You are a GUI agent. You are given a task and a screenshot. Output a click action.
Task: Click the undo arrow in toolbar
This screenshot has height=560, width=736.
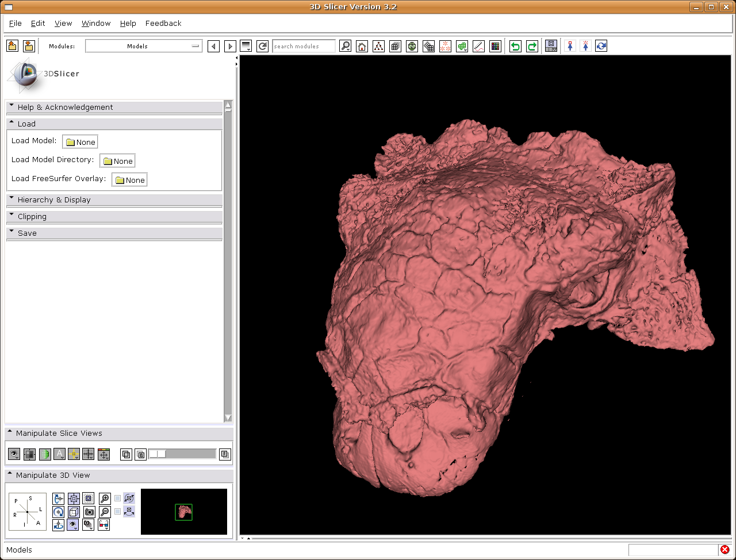click(515, 47)
